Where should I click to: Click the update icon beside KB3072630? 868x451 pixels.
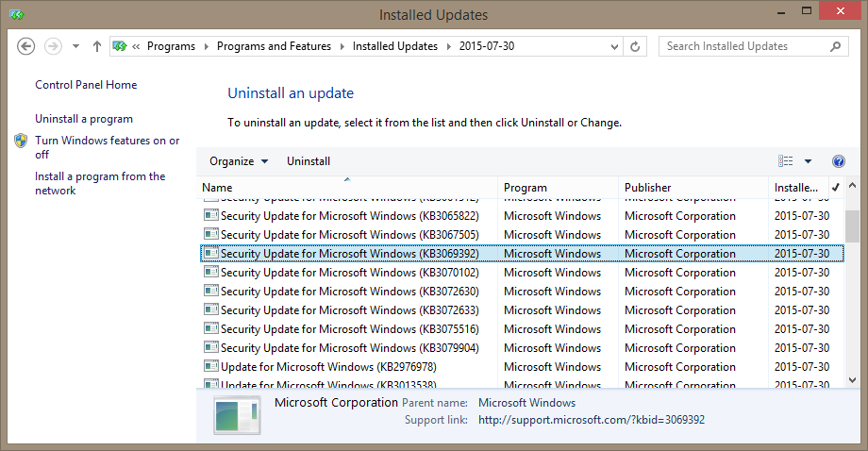(211, 290)
